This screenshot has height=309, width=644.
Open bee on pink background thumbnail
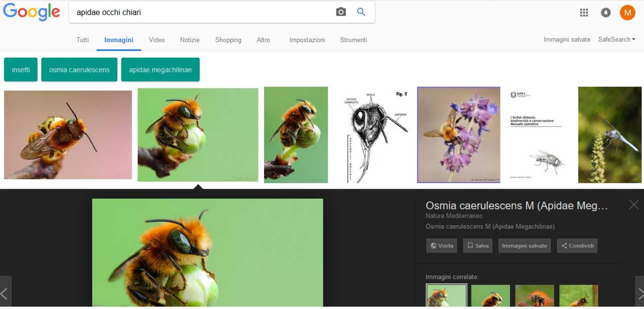click(68, 135)
